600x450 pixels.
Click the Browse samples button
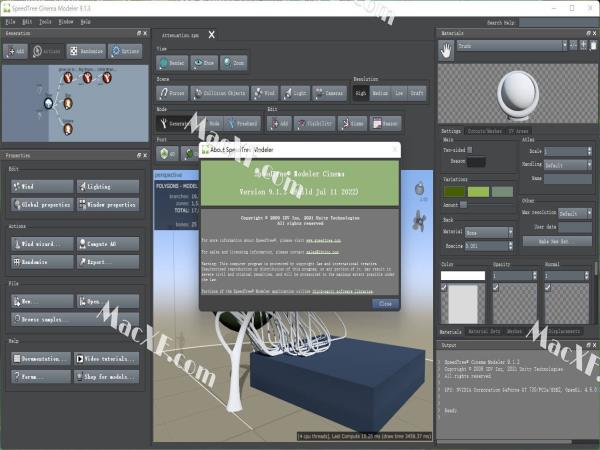(x=75, y=319)
